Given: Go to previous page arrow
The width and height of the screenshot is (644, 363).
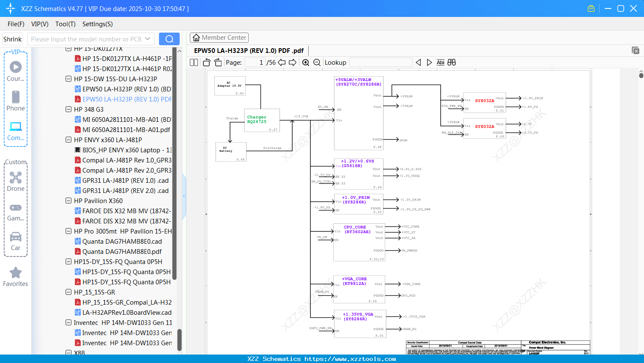Looking at the screenshot, I should coord(282,63).
